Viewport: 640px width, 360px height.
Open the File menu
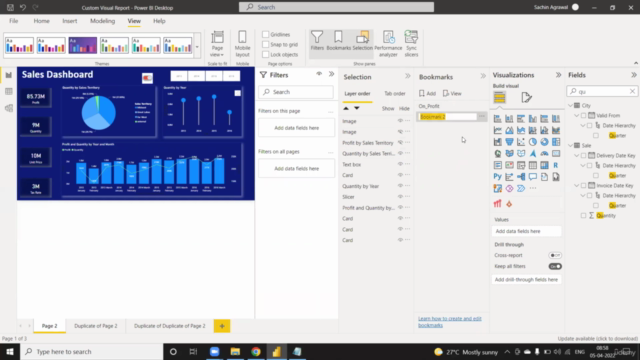[13, 21]
